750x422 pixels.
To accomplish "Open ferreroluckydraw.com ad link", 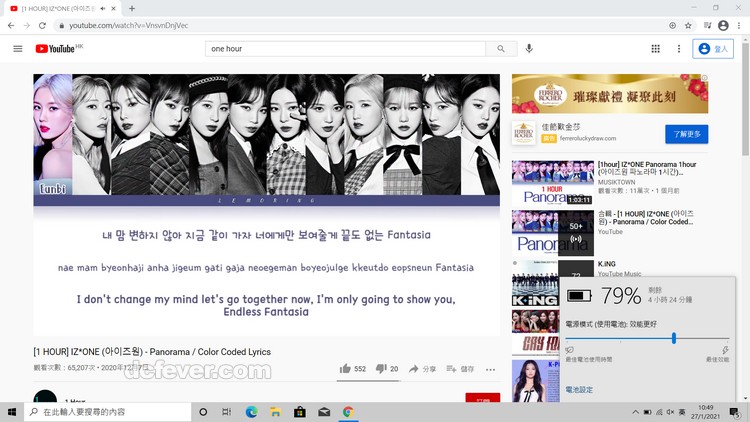I will (588, 138).
